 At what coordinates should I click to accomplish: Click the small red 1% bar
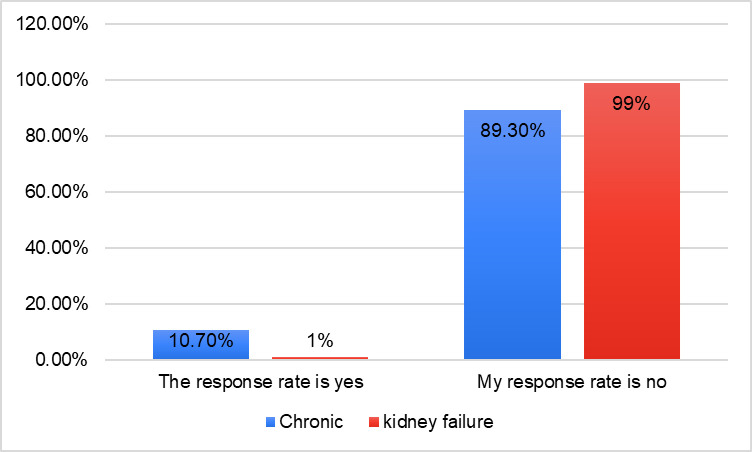(320, 357)
